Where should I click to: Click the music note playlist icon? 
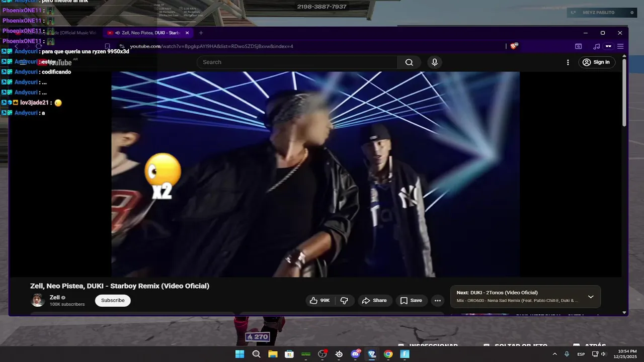click(596, 46)
